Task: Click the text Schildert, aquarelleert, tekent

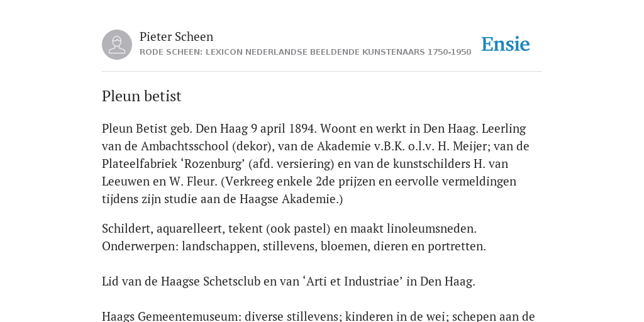Action: pos(182,229)
